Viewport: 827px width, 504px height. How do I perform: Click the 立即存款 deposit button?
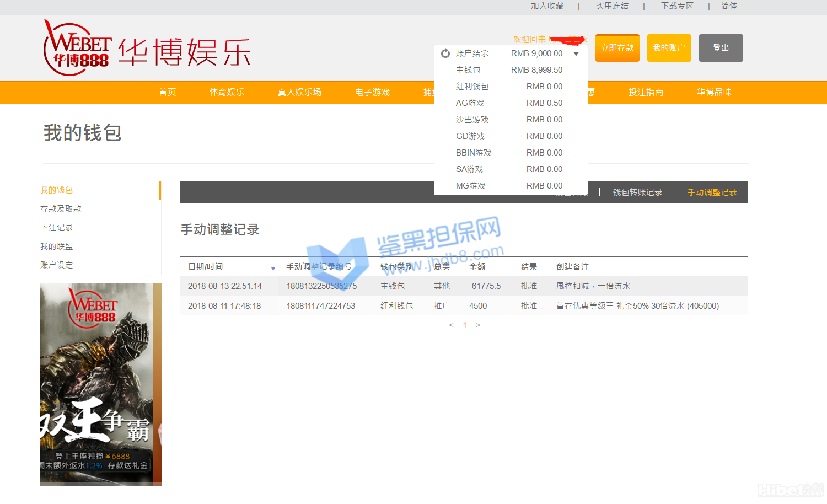click(617, 48)
